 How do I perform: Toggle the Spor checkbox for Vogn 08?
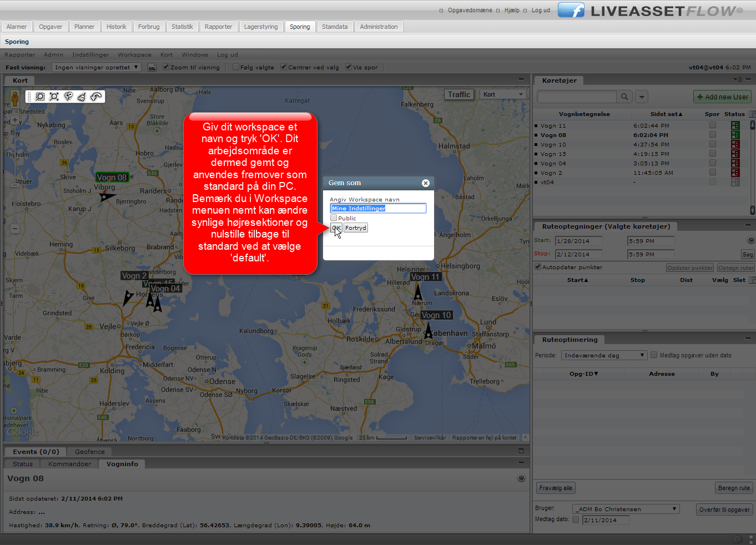coord(712,135)
